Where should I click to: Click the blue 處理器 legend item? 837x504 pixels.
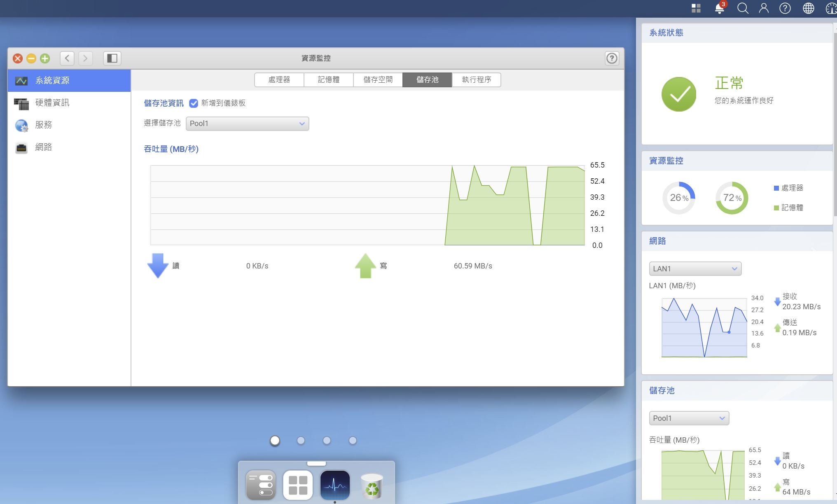pos(788,188)
